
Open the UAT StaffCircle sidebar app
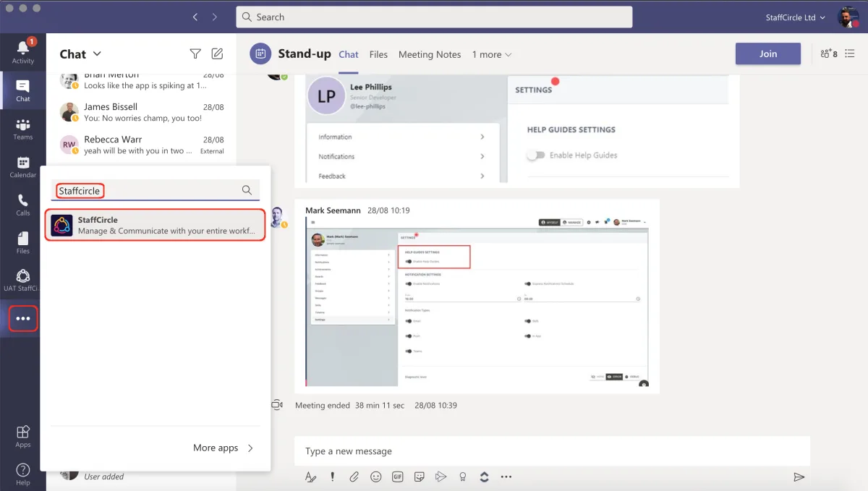point(23,281)
